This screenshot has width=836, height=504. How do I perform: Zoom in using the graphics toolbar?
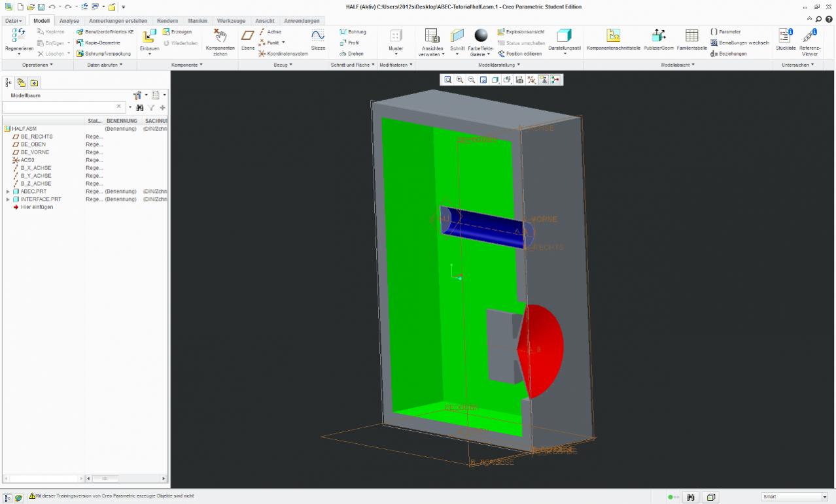tap(460, 80)
